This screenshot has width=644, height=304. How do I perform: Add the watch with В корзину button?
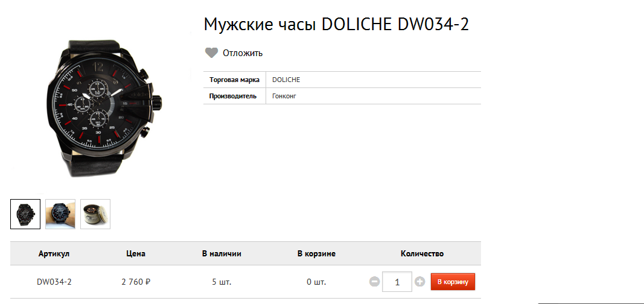coord(453,282)
